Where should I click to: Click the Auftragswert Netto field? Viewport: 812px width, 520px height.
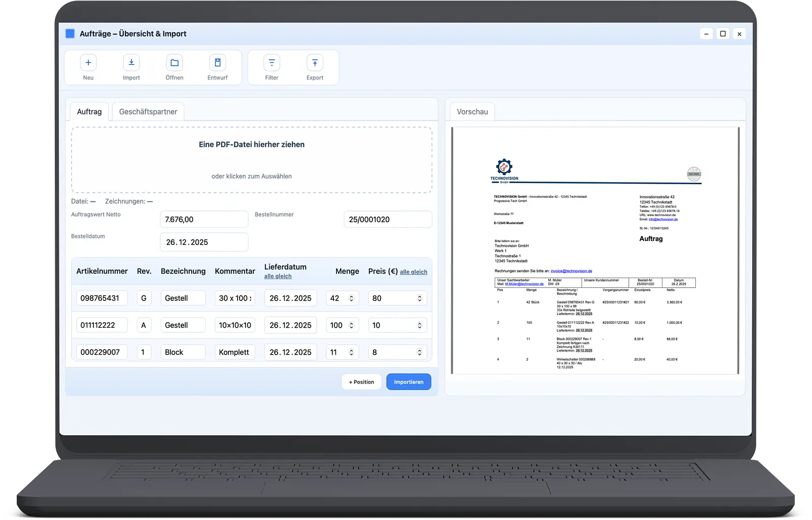pyautogui.click(x=204, y=220)
